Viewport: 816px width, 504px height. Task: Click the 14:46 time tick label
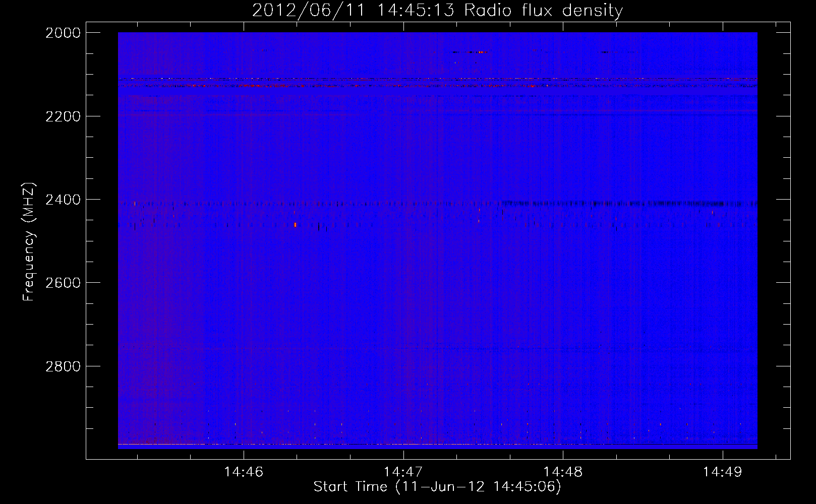click(x=244, y=472)
